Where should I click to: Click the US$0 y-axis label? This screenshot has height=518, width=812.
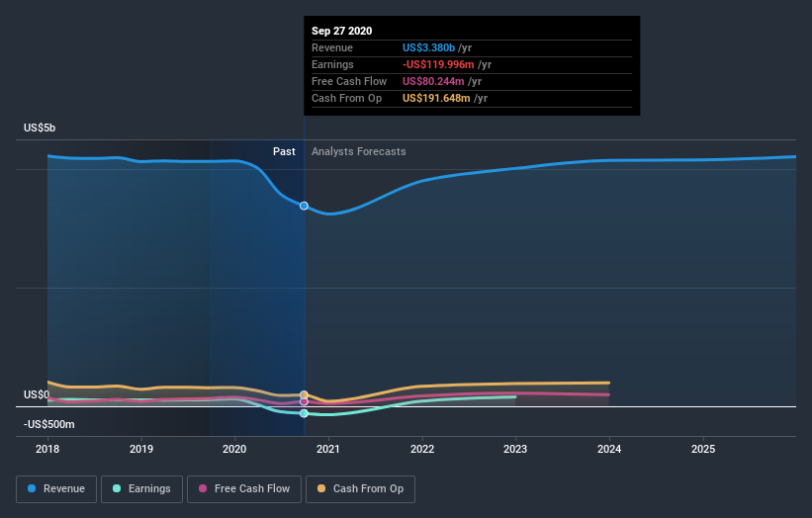37,394
